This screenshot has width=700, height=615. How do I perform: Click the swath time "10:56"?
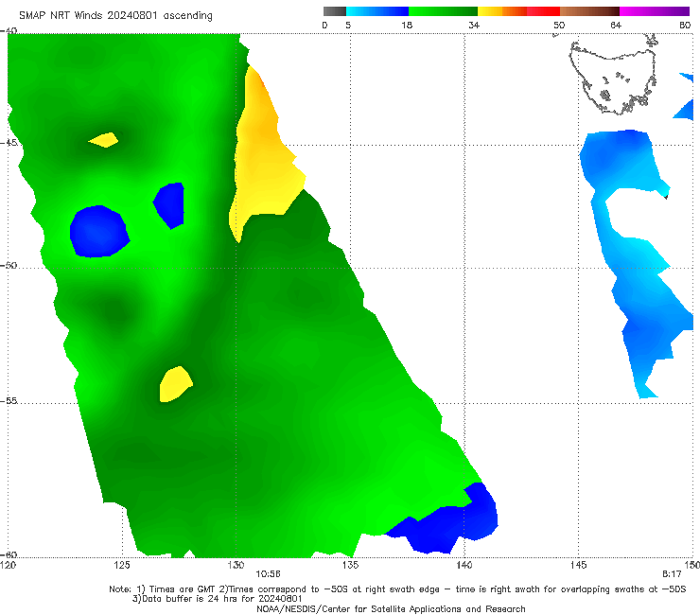click(x=268, y=574)
